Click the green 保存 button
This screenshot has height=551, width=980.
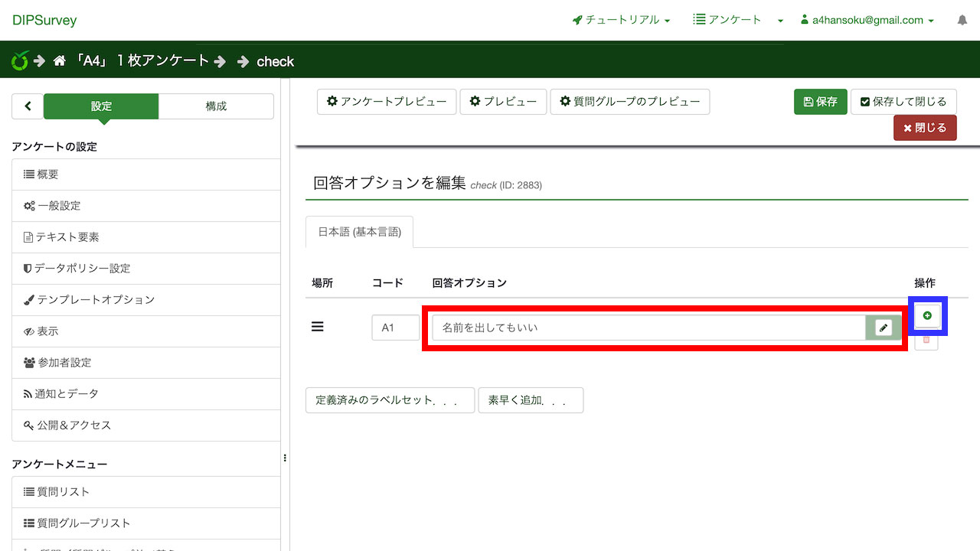point(820,102)
